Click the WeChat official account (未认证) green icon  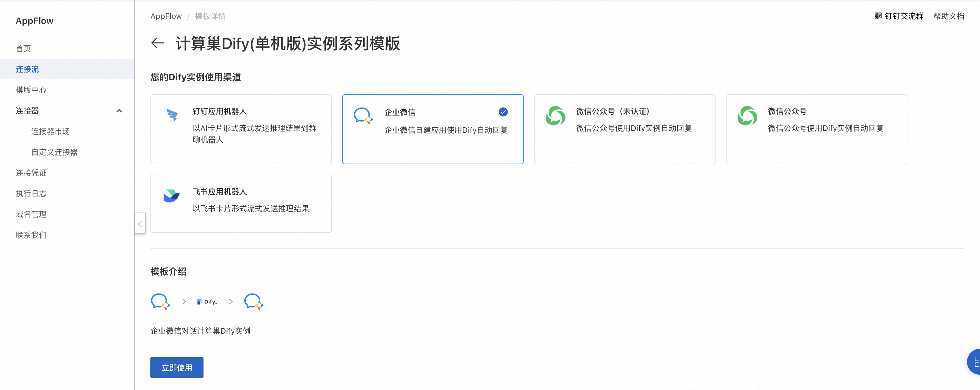[555, 116]
